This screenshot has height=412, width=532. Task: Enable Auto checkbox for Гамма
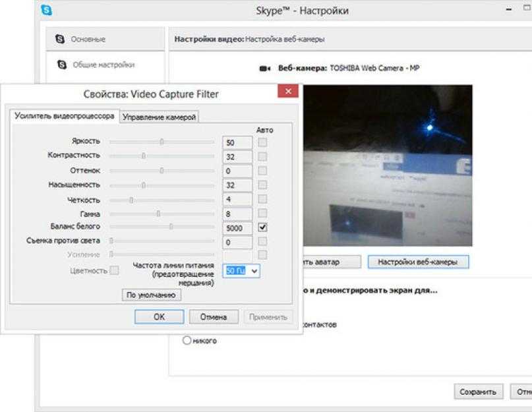point(262,213)
